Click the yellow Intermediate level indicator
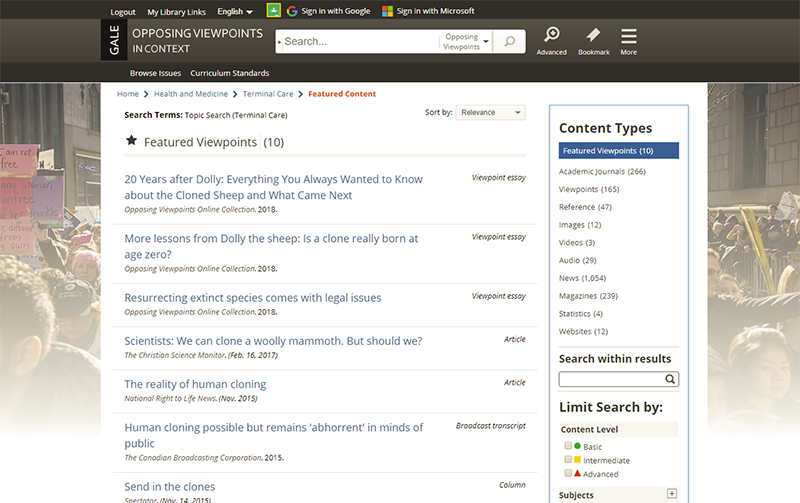The image size is (800, 503). (x=578, y=460)
